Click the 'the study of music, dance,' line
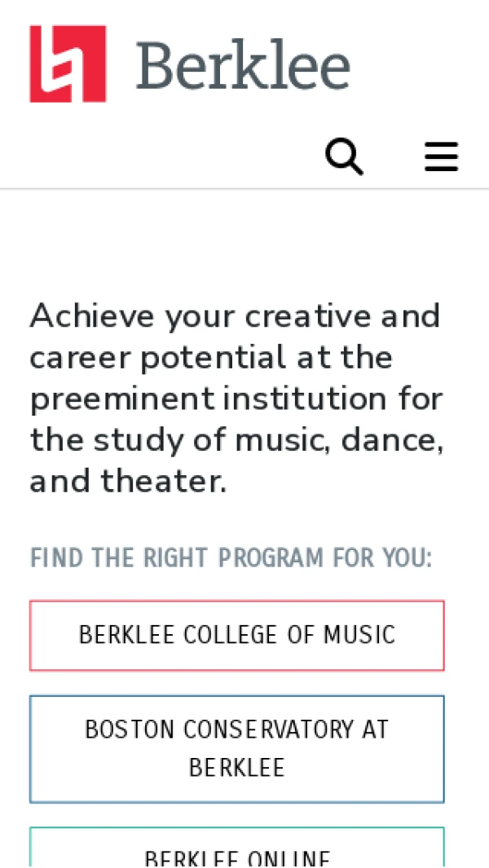Viewport: 489px width, 868px height. [x=236, y=441]
